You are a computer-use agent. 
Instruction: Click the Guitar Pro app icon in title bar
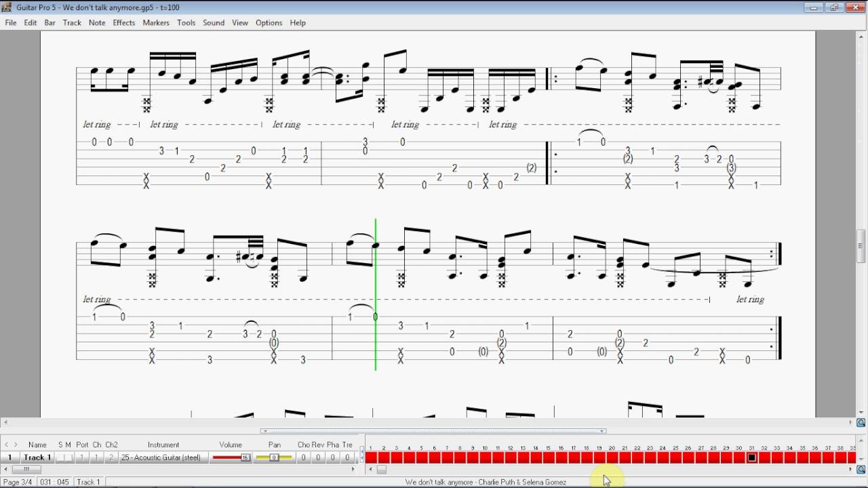tap(7, 7)
